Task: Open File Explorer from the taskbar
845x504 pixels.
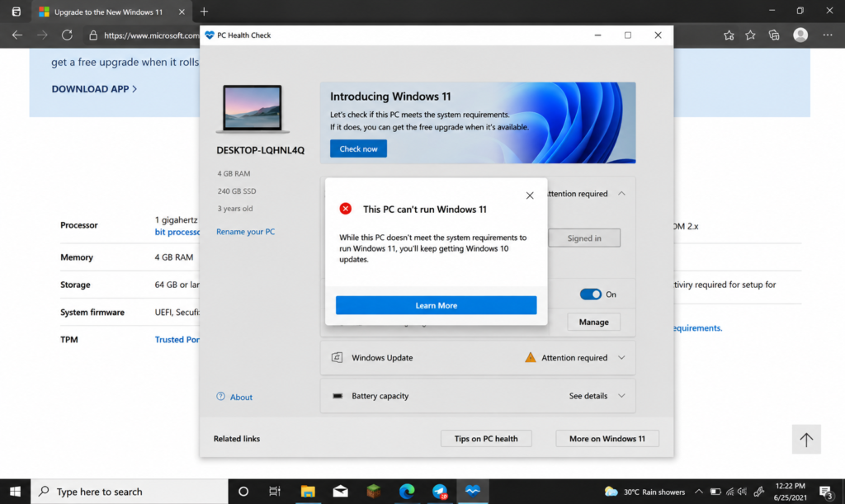Action: point(308,492)
